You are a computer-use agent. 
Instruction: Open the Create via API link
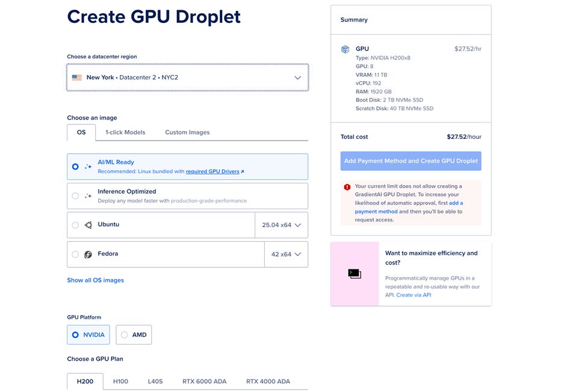tap(414, 295)
